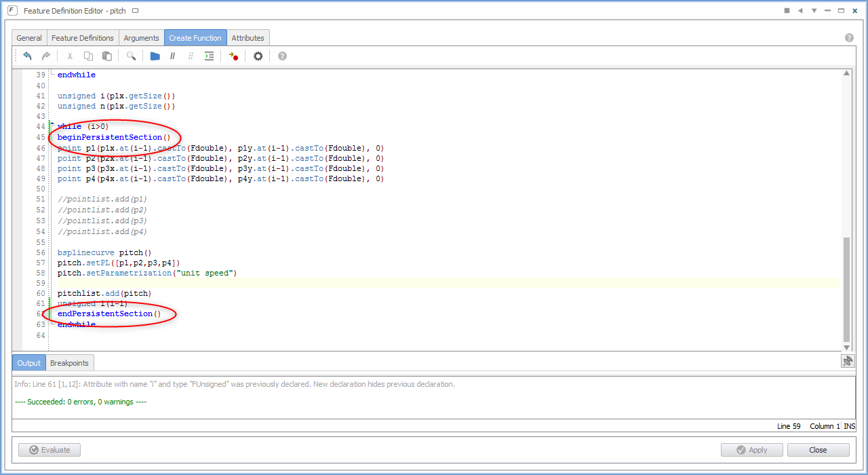This screenshot has width=868, height=475.
Task: Cut code using the scissors icon
Action: (69, 56)
